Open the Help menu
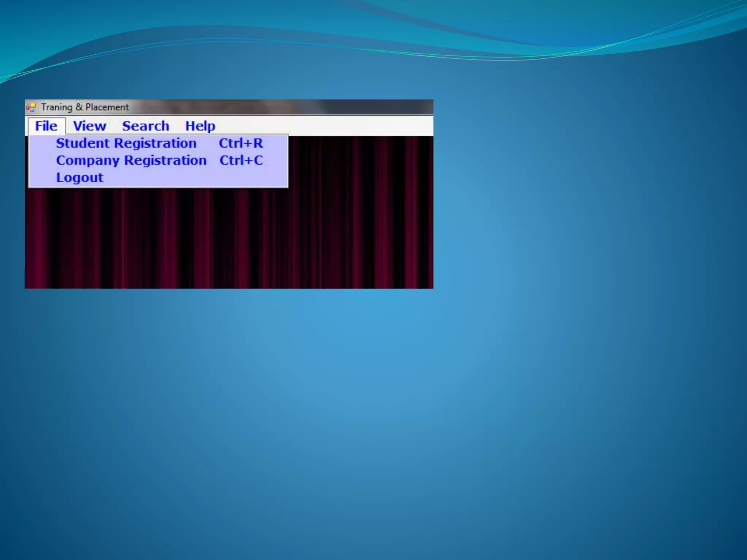 [200, 126]
